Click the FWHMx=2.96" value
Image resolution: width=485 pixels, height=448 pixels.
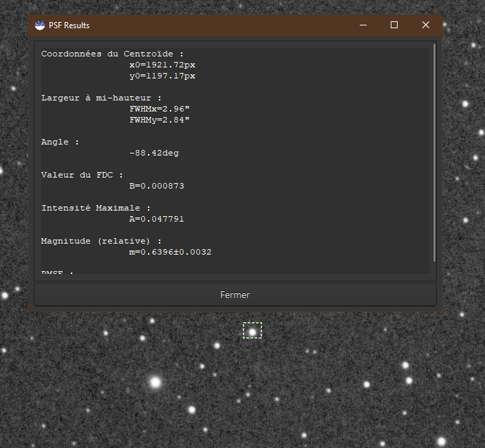click(x=160, y=109)
